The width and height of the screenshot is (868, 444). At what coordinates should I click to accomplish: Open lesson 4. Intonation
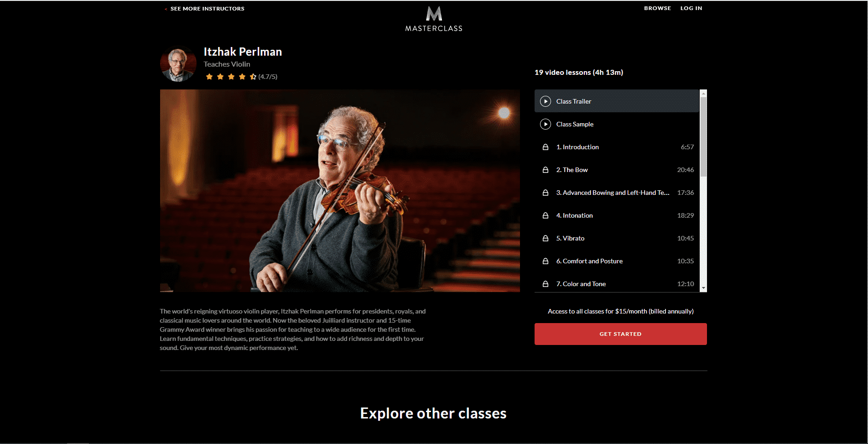(617, 215)
